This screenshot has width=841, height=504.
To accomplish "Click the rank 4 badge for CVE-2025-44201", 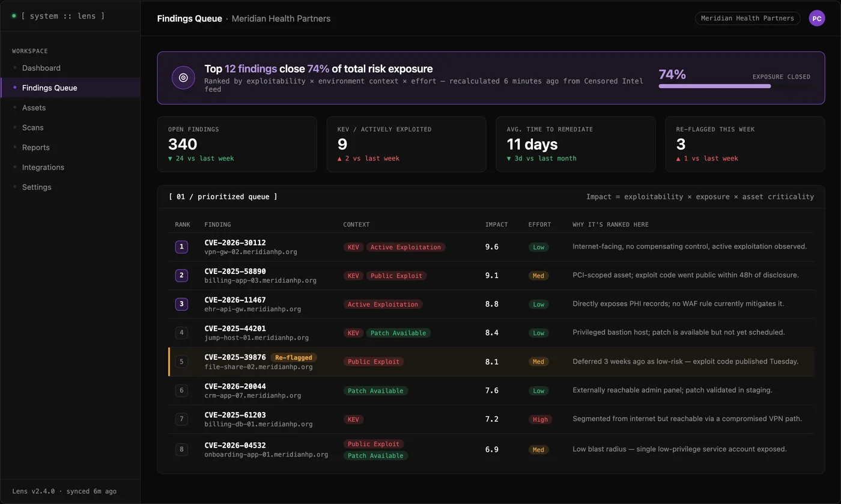I will [181, 333].
